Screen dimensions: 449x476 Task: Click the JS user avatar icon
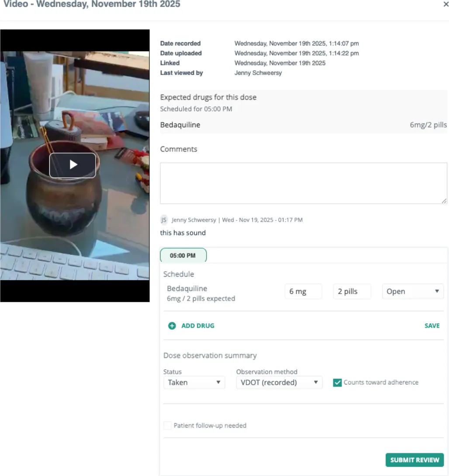pos(164,220)
